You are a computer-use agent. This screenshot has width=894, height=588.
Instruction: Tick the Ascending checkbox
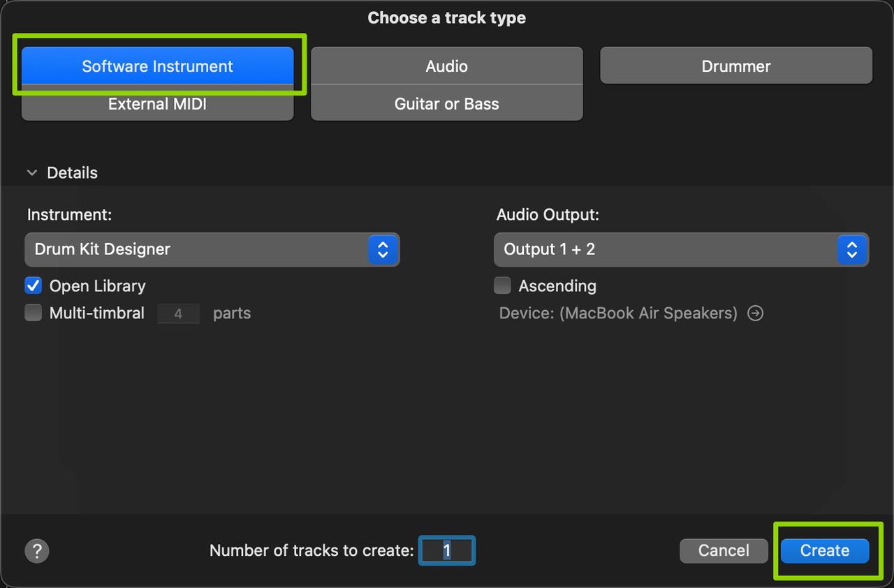pos(502,286)
